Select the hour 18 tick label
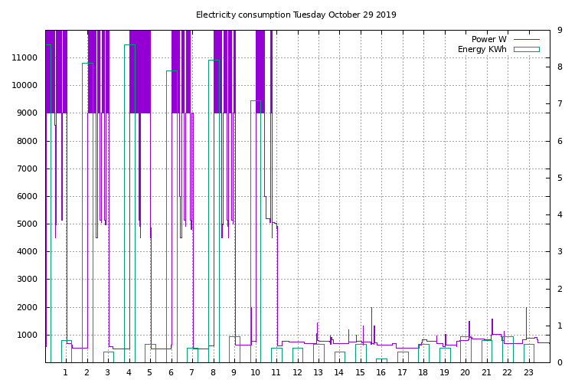The image size is (588, 383). pos(423,372)
